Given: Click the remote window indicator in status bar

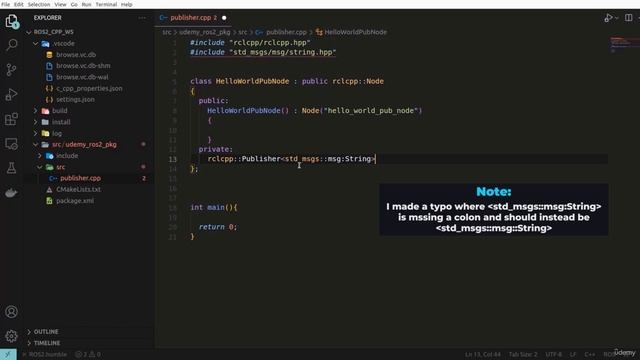Looking at the screenshot, I should [8, 354].
